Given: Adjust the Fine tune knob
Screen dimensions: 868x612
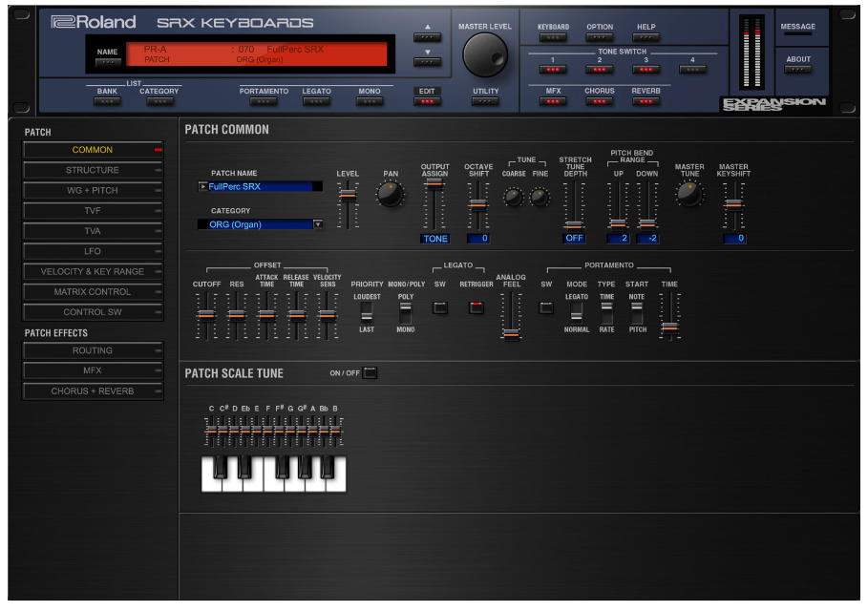Looking at the screenshot, I should point(540,197).
